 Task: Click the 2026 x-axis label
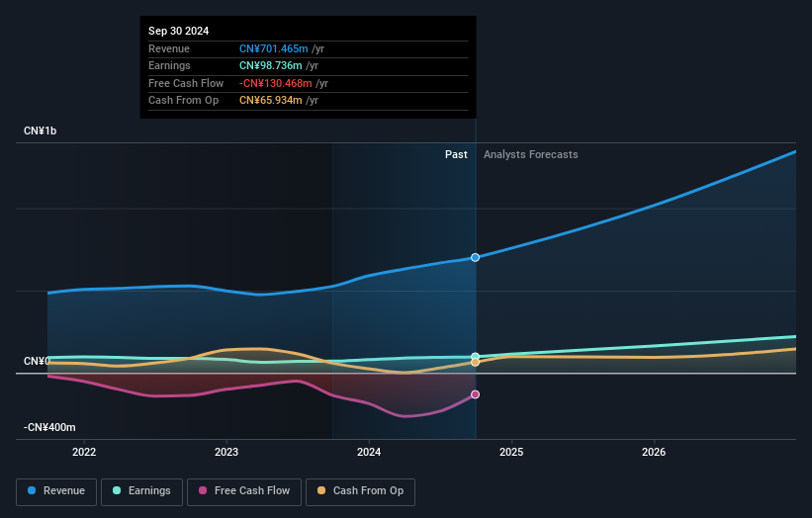pos(654,452)
